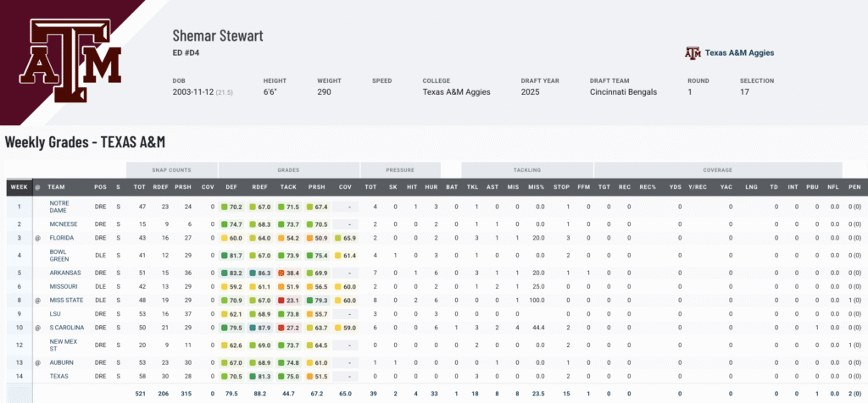Open the NOTRE DAME team link
868x403 pixels.
(x=59, y=207)
